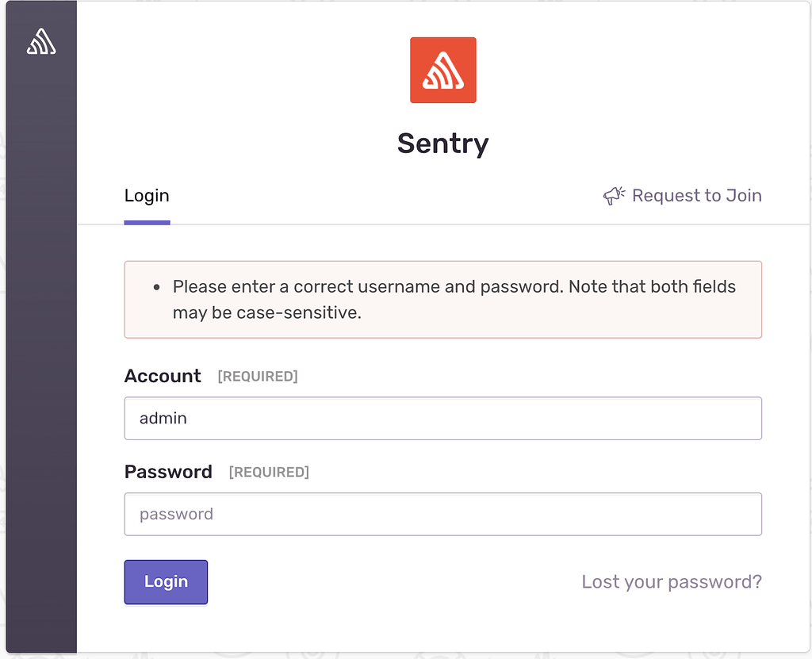Click the 'password' placeholder text
This screenshot has height=659, width=812.
[176, 514]
